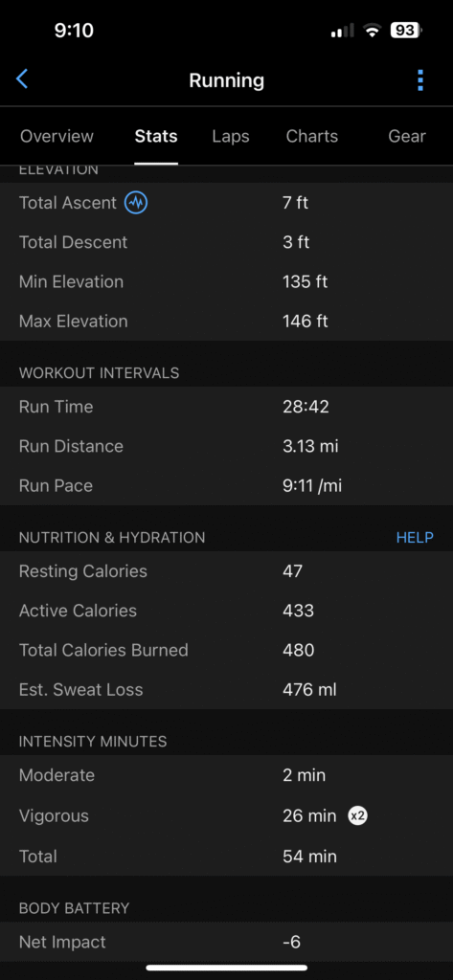This screenshot has height=980, width=453.
Task: Tap the Run Pace row
Action: [x=226, y=485]
